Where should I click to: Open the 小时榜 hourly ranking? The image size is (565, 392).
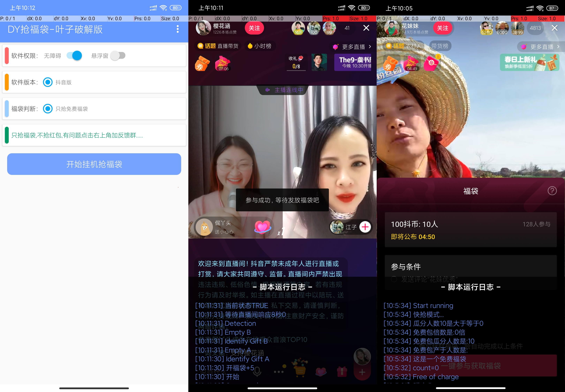260,46
